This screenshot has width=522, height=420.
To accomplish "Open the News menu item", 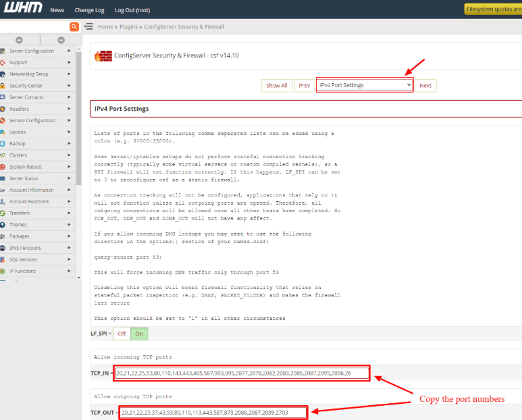I will [x=57, y=10].
